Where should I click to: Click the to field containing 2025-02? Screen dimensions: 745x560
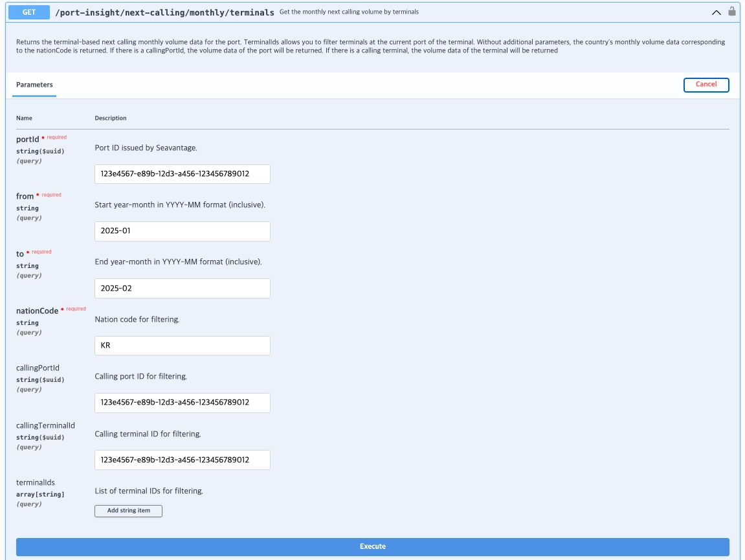183,289
